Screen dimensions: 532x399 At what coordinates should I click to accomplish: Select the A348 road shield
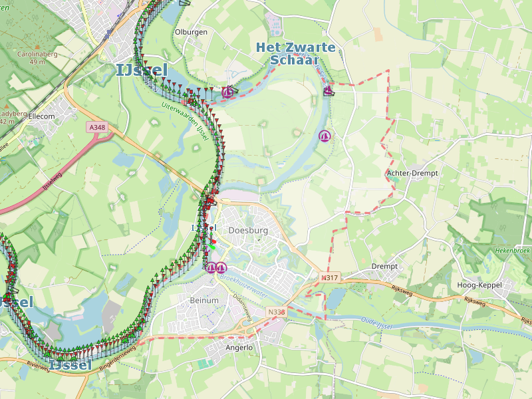point(97,127)
